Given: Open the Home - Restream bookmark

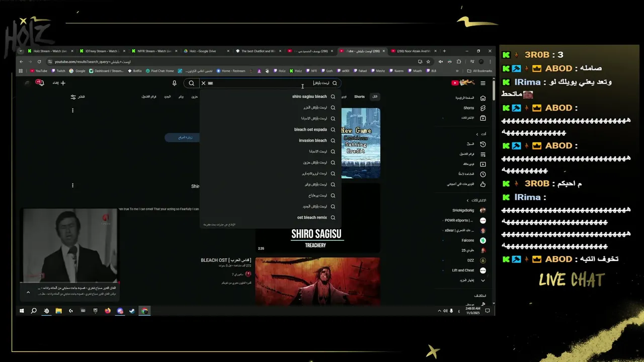Looking at the screenshot, I should [x=231, y=71].
